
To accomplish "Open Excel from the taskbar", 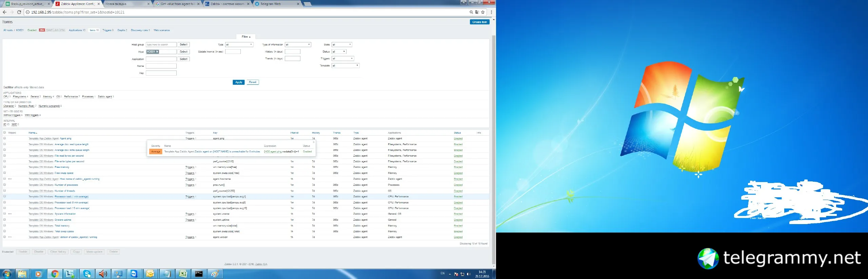I will [183, 274].
